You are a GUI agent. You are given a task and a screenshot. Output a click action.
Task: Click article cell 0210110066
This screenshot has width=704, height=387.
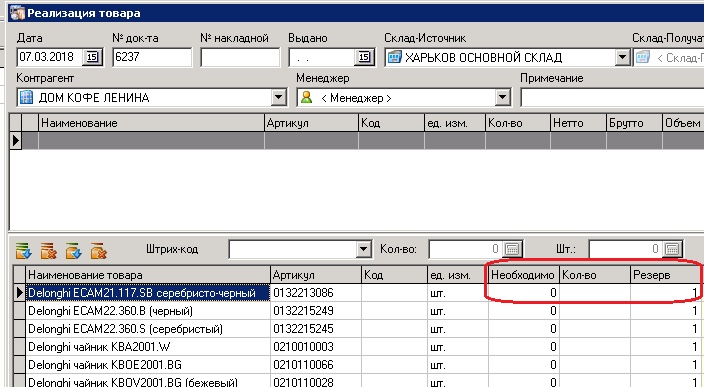click(x=316, y=365)
